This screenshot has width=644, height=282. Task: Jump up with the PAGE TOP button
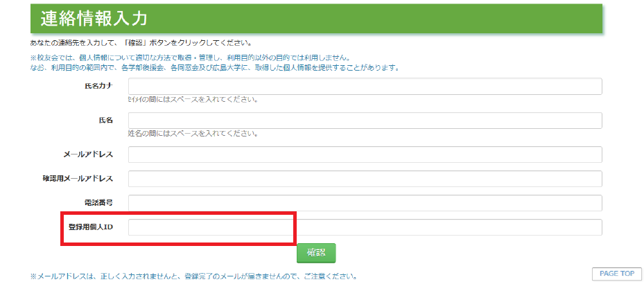click(617, 274)
